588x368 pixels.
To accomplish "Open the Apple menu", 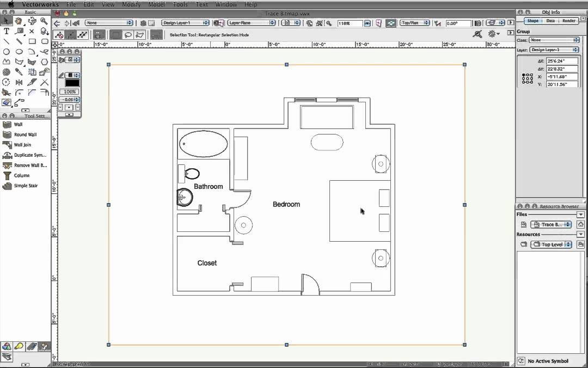I will coord(10,4).
